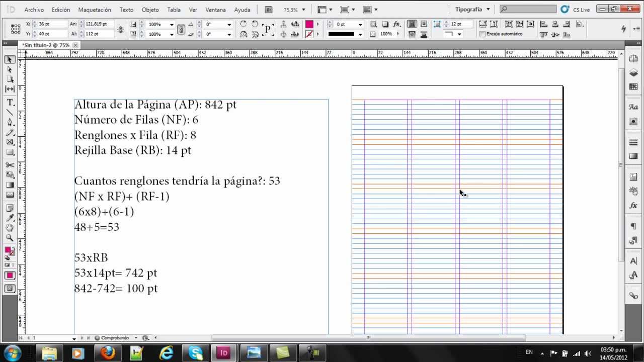
Task: Open Firefox from the taskbar
Action: 107,353
